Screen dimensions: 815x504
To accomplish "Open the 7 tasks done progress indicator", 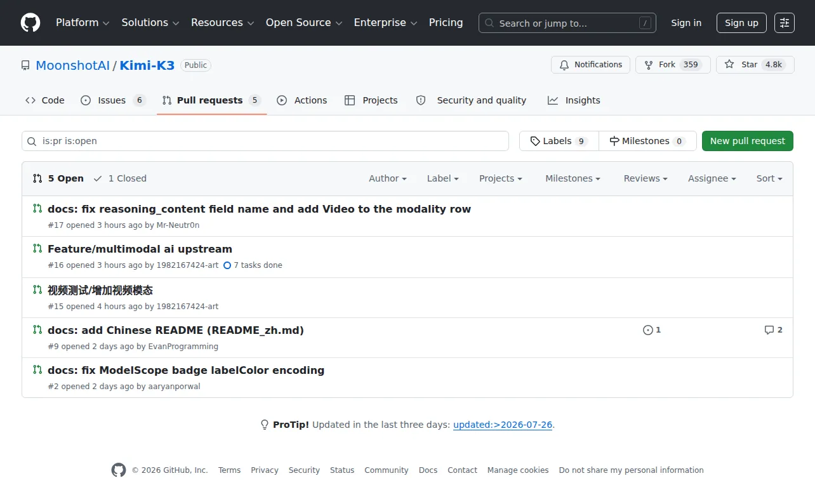I will (x=253, y=265).
